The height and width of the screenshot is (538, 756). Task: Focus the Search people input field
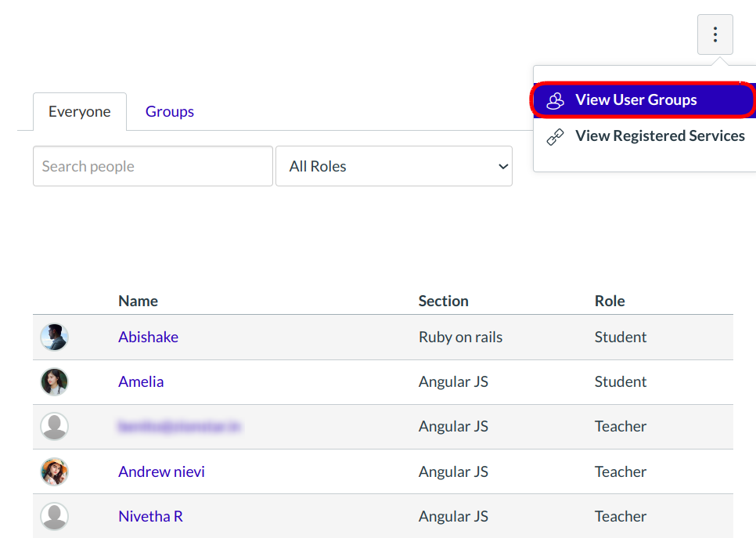pyautogui.click(x=153, y=166)
